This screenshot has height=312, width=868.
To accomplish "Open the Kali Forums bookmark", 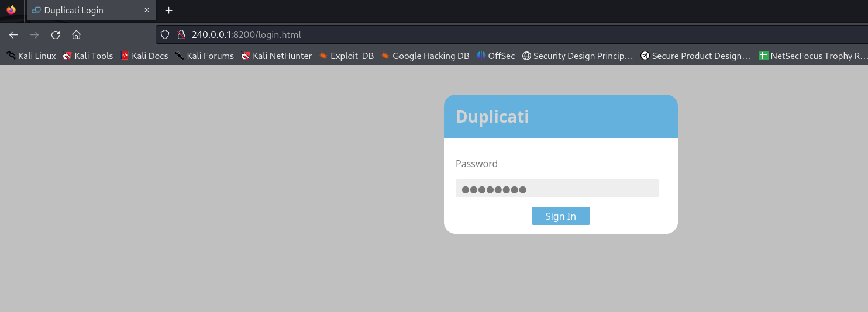I will coord(204,56).
